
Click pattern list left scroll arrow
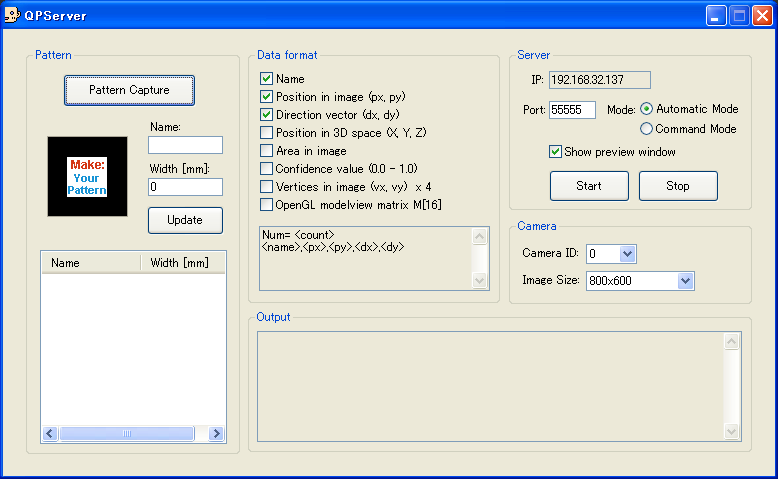click(50, 433)
